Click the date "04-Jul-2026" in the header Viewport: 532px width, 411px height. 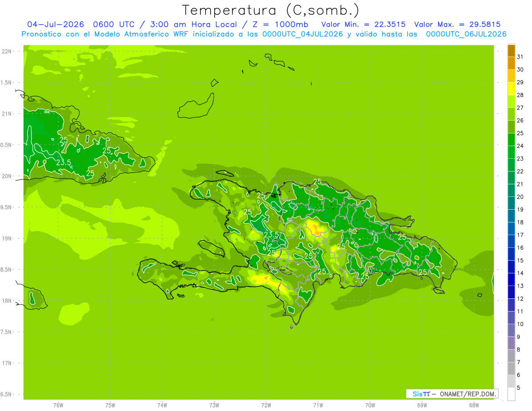point(56,24)
